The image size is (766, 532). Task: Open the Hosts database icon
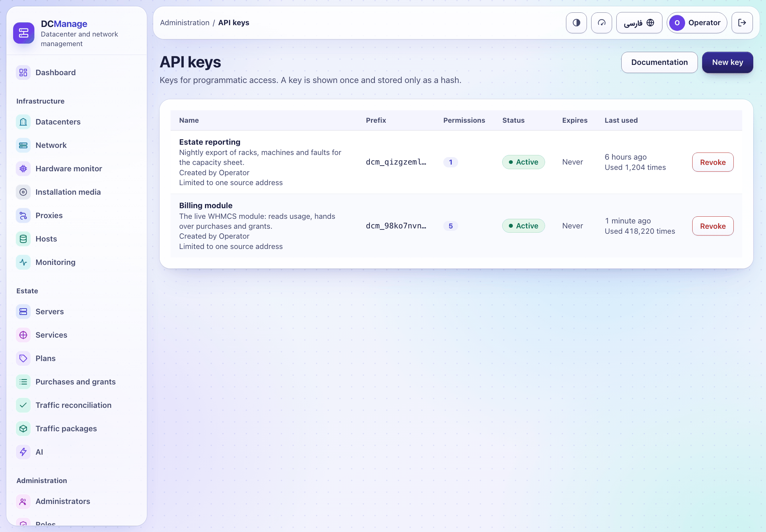click(x=23, y=239)
